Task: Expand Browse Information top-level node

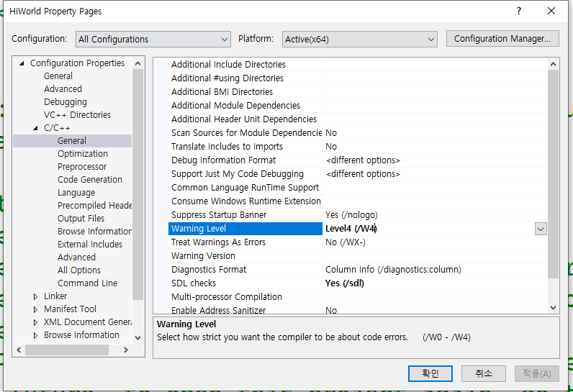Action: [x=35, y=335]
